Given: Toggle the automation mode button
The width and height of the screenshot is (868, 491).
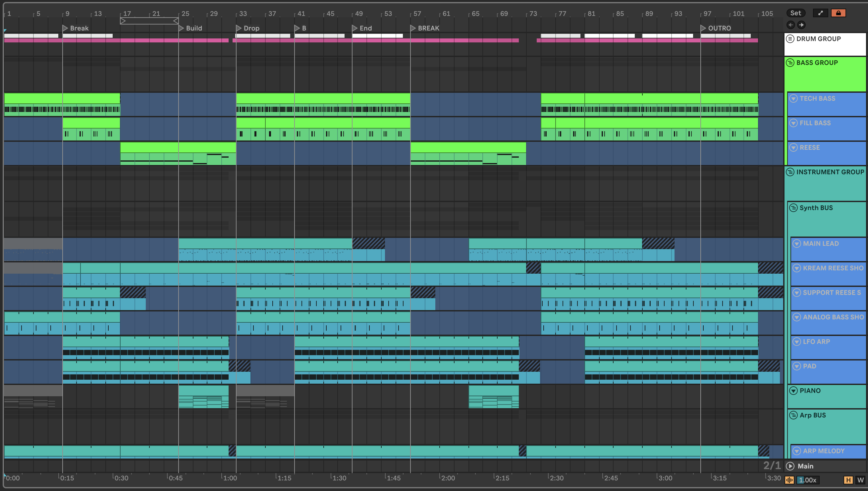Looking at the screenshot, I should (x=820, y=13).
